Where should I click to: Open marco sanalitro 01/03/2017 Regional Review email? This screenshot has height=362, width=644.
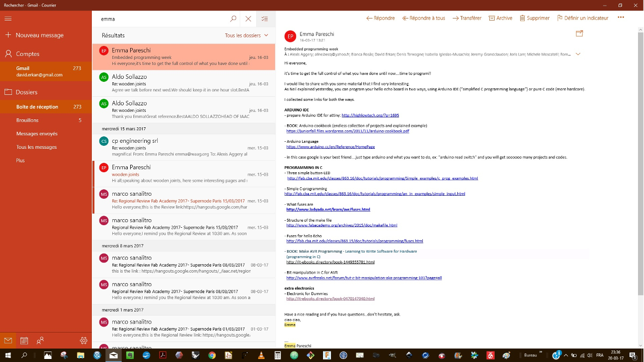tap(184, 329)
